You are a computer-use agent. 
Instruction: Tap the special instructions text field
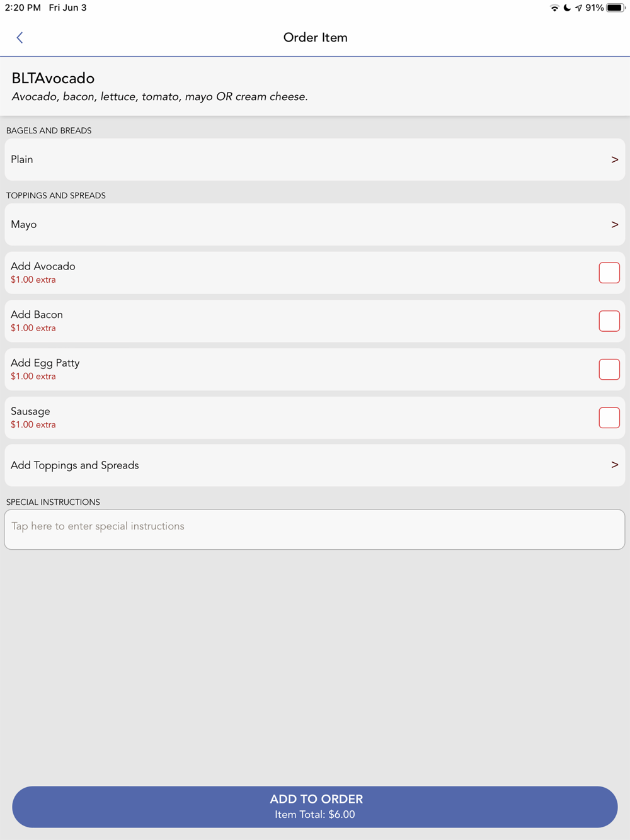coord(315,530)
